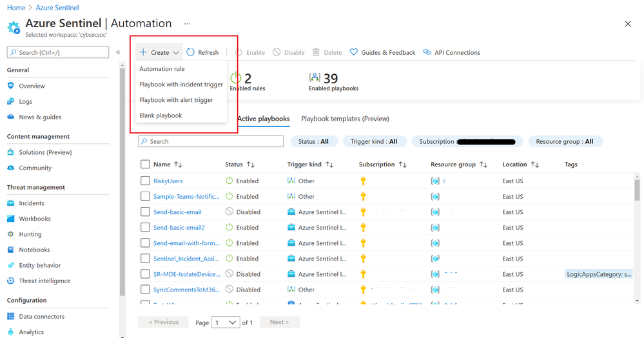
Task: Open Data connectors under Configuration
Action: tap(41, 316)
